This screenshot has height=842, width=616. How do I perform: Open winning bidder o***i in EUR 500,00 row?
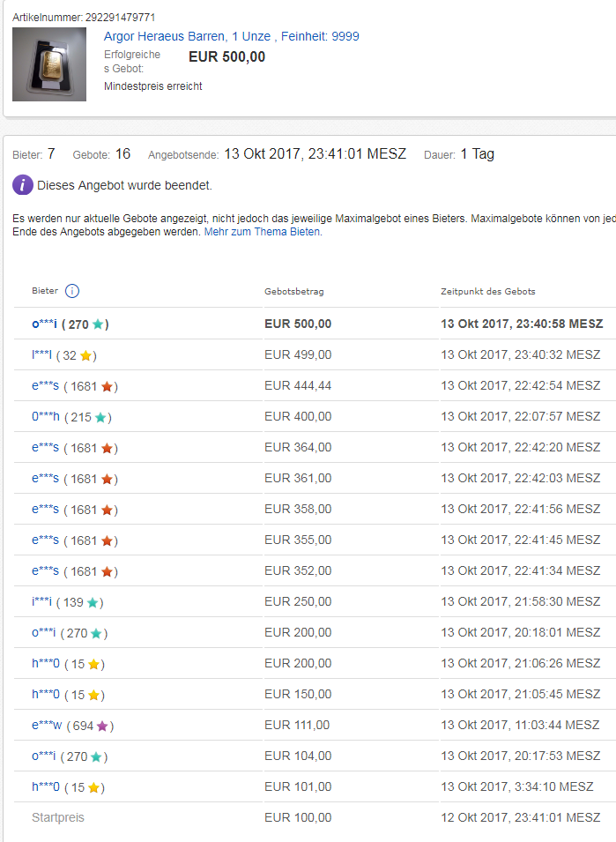[x=45, y=324]
